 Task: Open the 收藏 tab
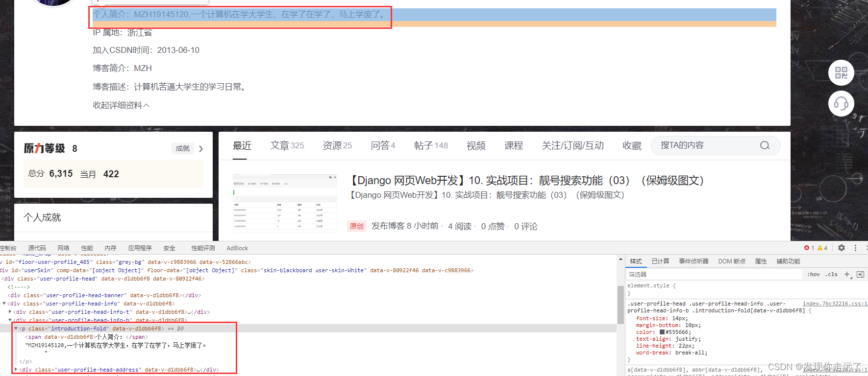tap(632, 145)
